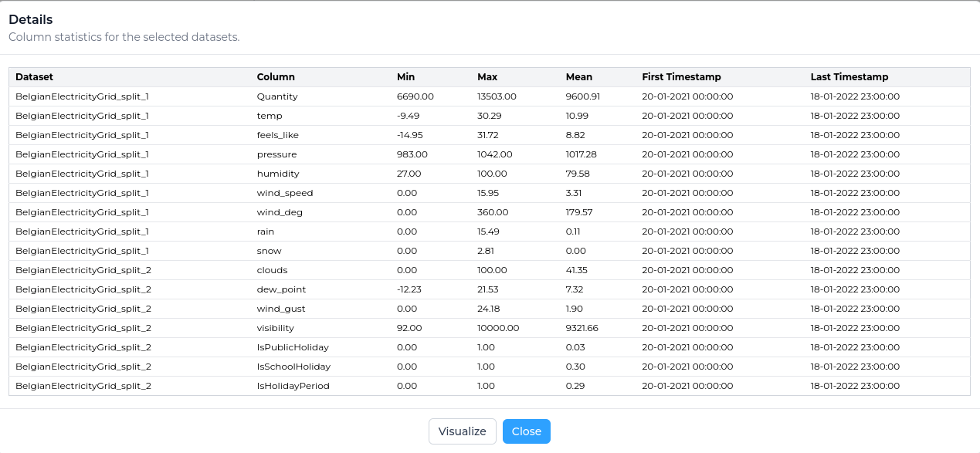980x453 pixels.
Task: Click the temp mean value 10.99
Action: [x=577, y=116]
